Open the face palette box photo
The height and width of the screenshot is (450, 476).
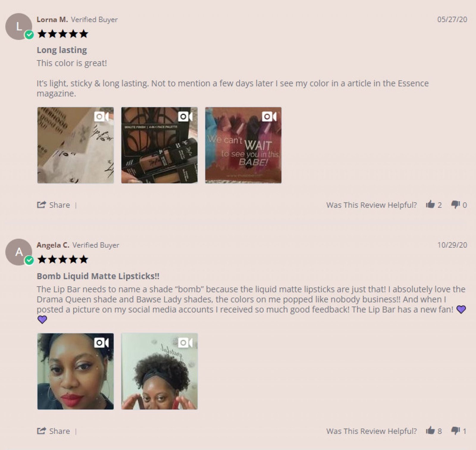(x=159, y=145)
